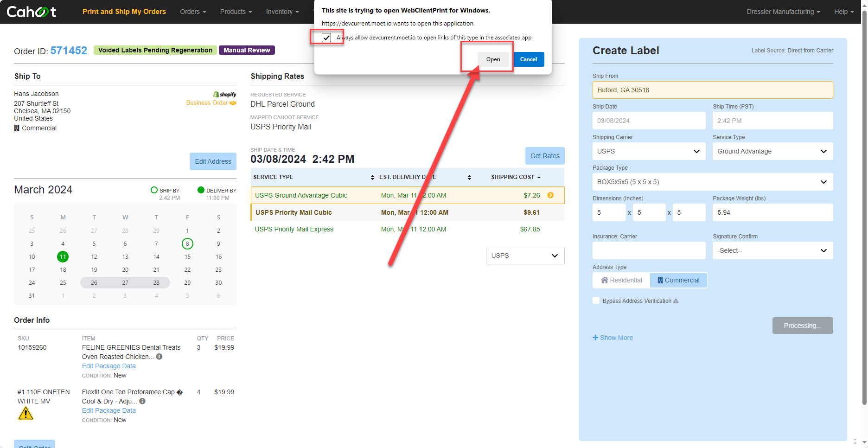Click the Processing... button

pyautogui.click(x=803, y=326)
